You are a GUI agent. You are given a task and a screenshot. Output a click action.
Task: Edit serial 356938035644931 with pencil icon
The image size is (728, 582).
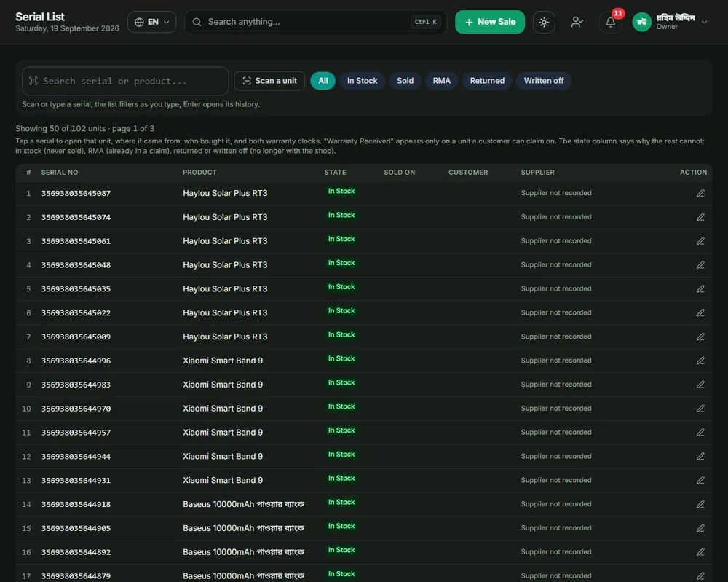pyautogui.click(x=700, y=480)
